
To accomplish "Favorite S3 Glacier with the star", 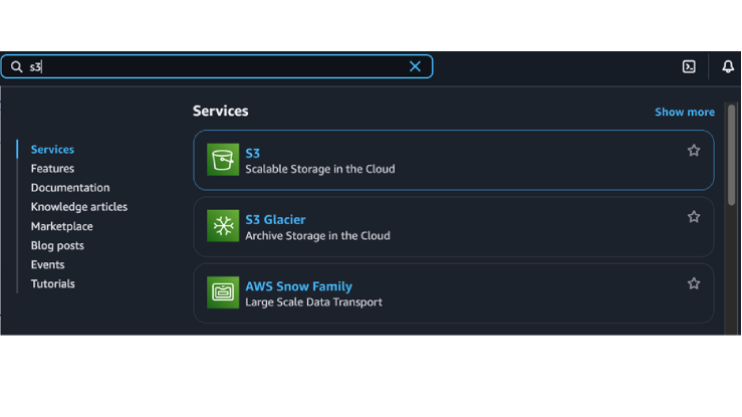I will click(694, 217).
